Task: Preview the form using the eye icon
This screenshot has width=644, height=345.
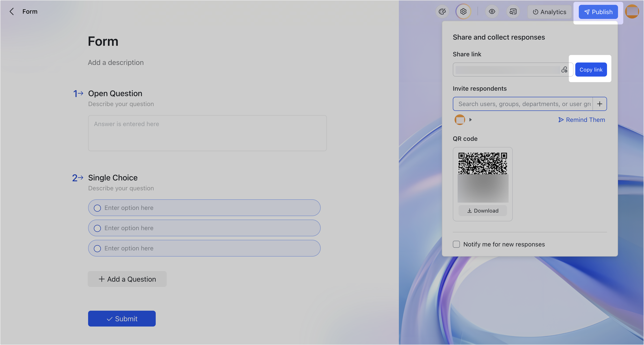Action: (492, 11)
